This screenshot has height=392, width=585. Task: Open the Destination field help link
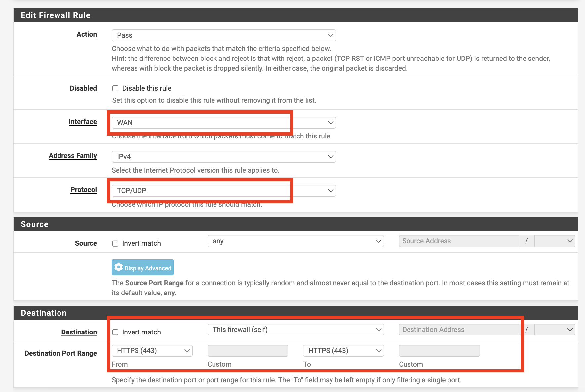tap(79, 332)
